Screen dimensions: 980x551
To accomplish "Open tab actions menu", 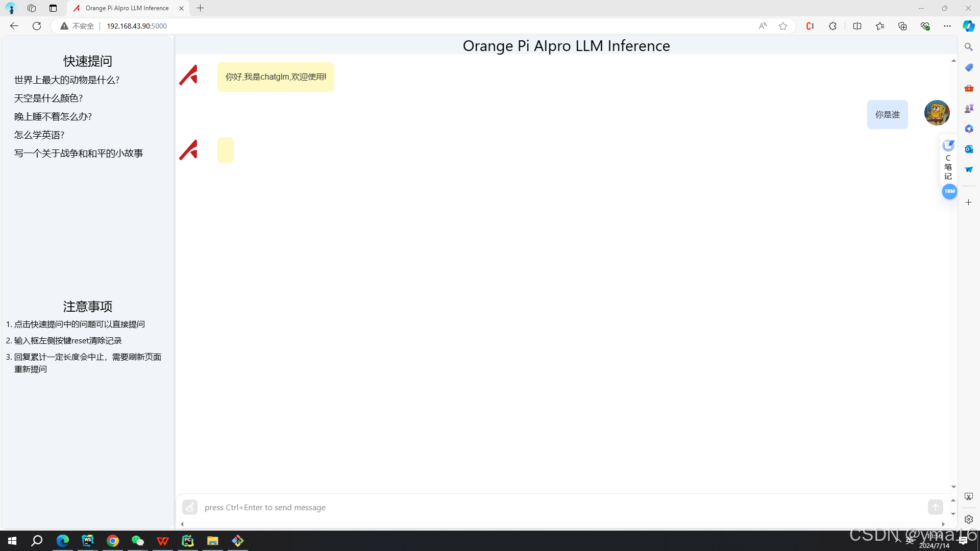I will (53, 8).
